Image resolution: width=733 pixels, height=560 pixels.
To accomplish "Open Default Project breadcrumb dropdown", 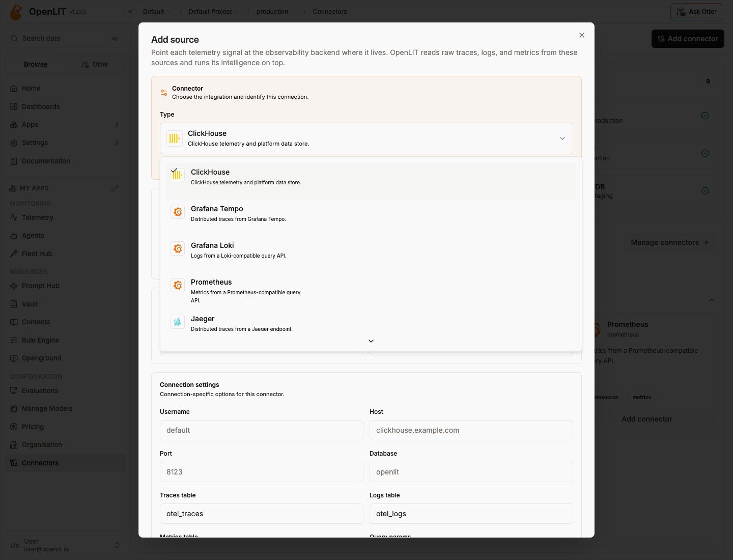I will tap(214, 12).
